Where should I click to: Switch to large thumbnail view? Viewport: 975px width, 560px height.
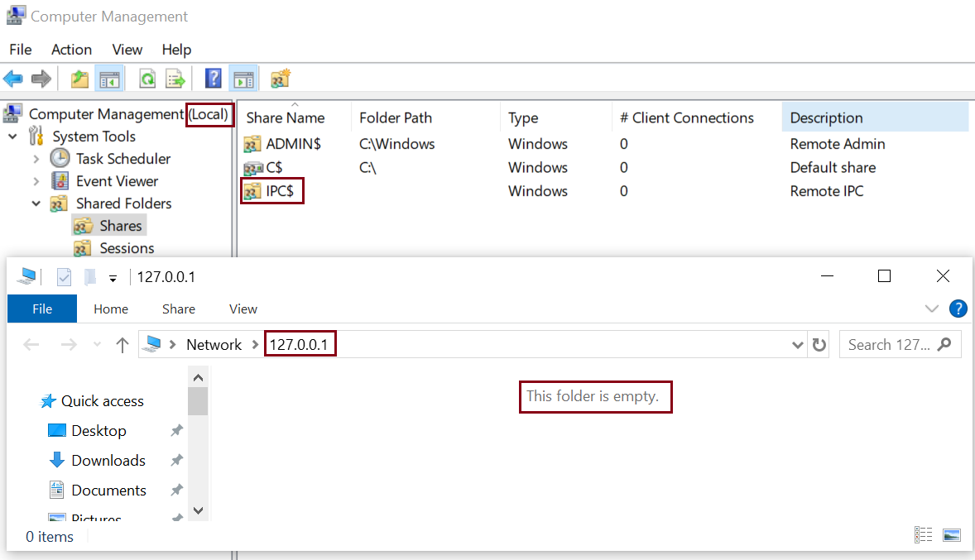point(951,534)
